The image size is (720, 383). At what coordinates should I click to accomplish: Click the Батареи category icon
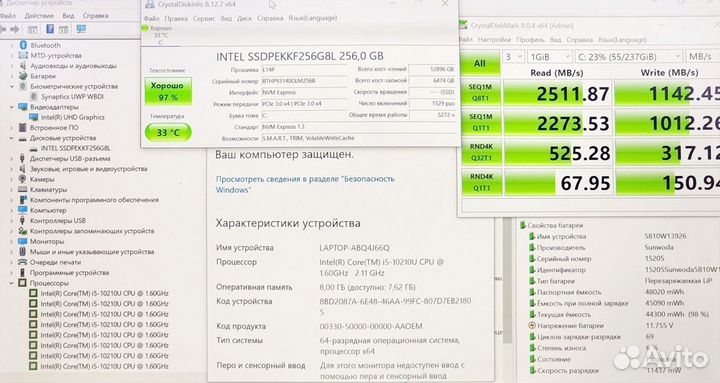coord(23,76)
